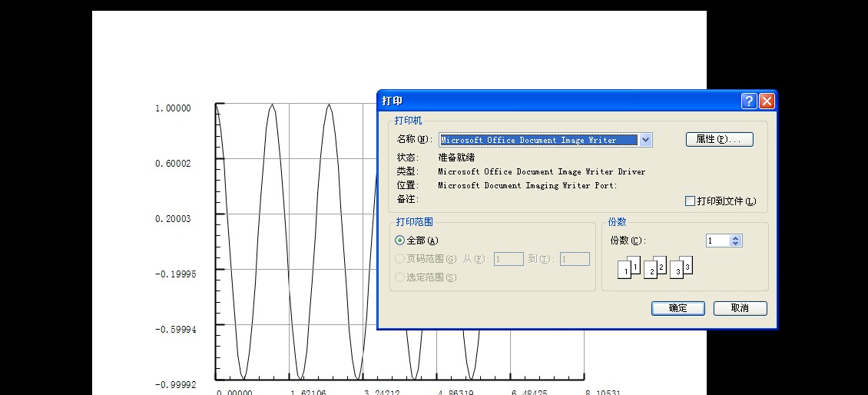Click the help question mark icon

(x=749, y=101)
